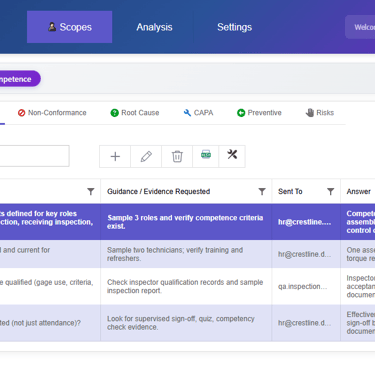Delete selected row with trash icon

(177, 156)
